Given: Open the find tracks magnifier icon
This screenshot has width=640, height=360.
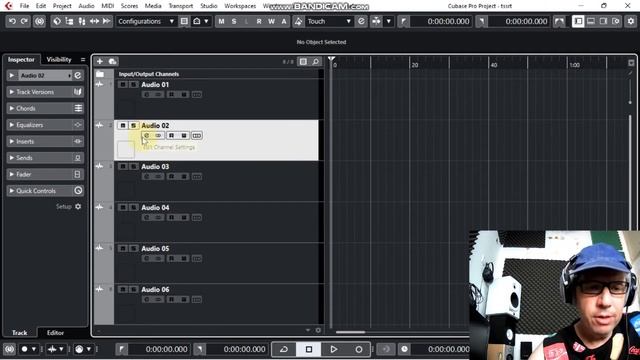Looking at the screenshot, I should tap(316, 62).
